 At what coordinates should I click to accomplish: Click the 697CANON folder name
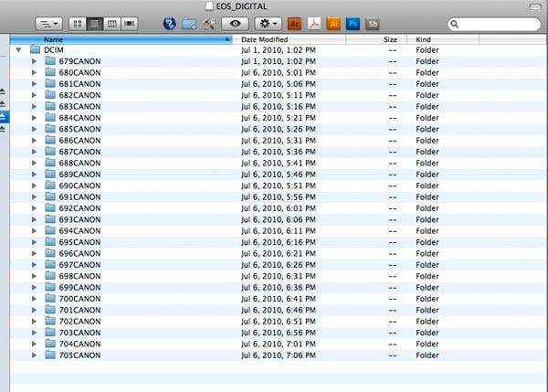tap(79, 265)
